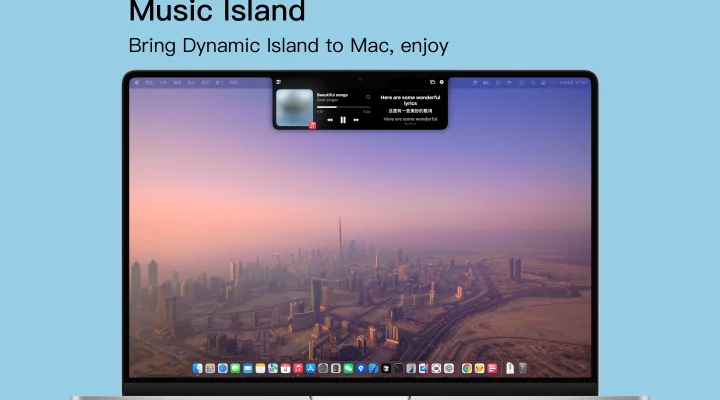
Task: Click the highlighted "Here are some wonderful lyrics" line
Action: [410, 100]
